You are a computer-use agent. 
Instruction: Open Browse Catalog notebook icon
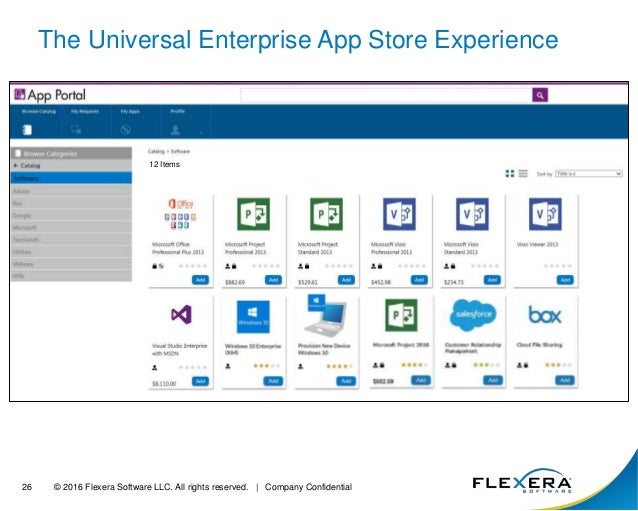point(27,130)
